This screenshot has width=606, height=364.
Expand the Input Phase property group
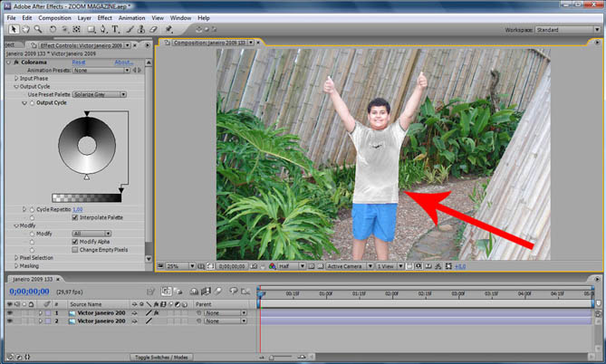(x=16, y=79)
